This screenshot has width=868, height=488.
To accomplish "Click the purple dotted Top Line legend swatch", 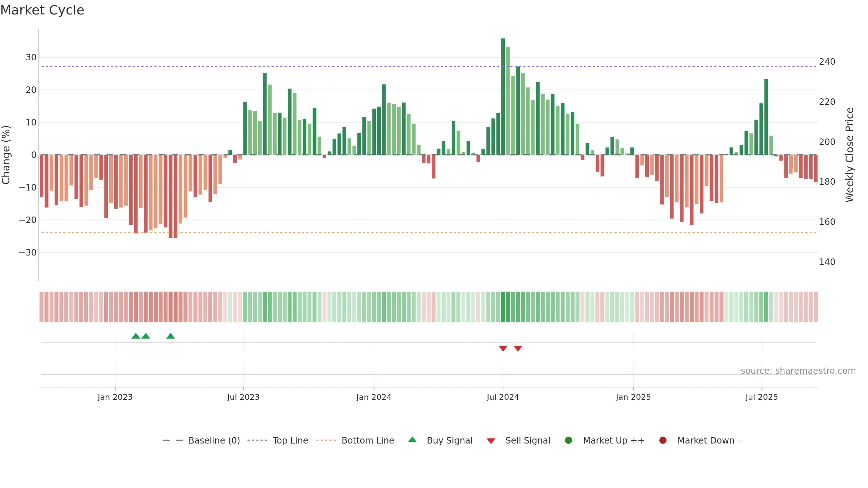I will pos(257,440).
